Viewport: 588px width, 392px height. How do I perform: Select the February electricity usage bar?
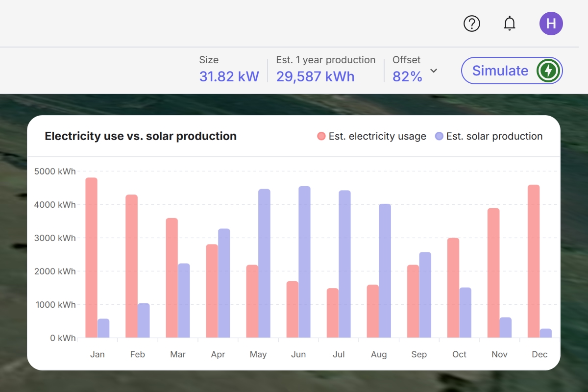(131, 267)
